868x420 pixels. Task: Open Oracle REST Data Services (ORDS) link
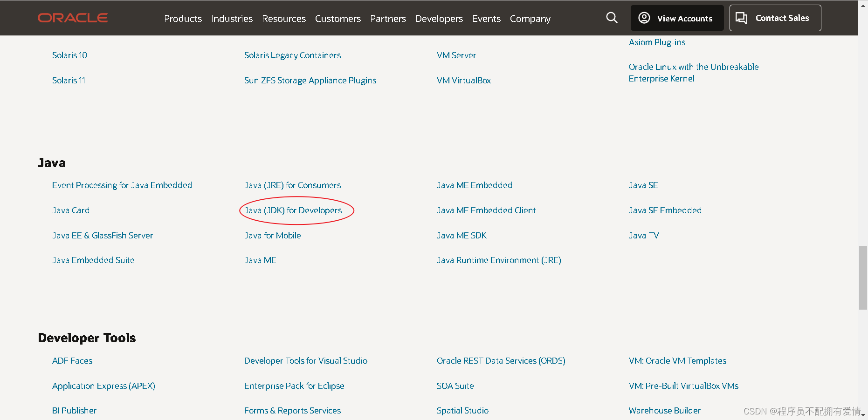pos(501,361)
